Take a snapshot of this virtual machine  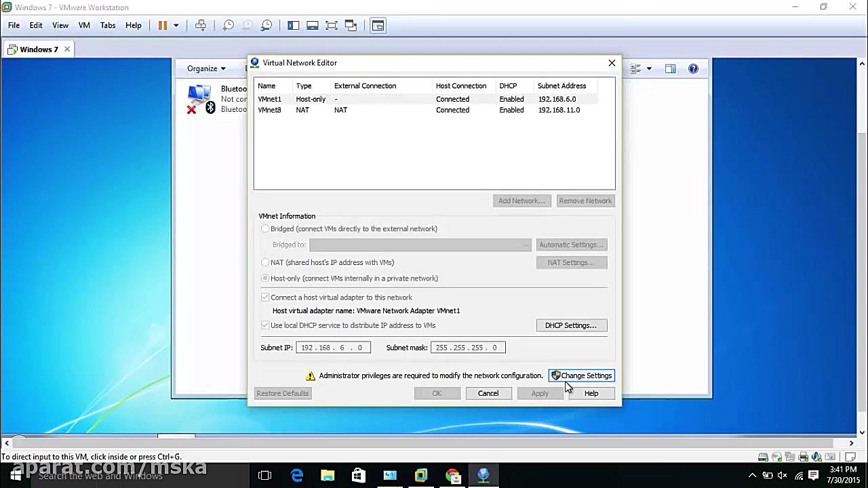[229, 25]
